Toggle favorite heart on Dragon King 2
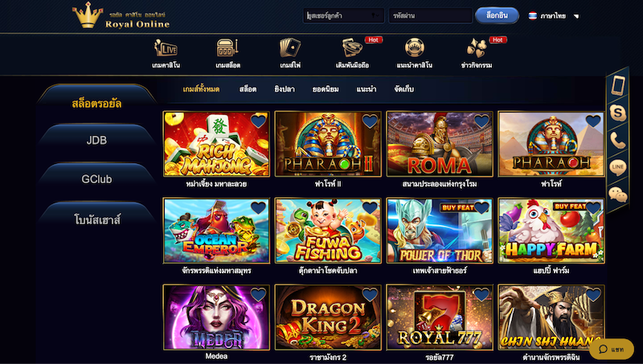The image size is (643, 364). [370, 294]
